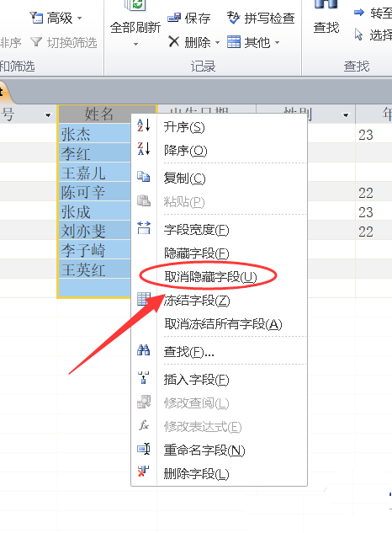392x533 pixels.
Task: Open the first column header filter arrow
Action: tap(48, 115)
